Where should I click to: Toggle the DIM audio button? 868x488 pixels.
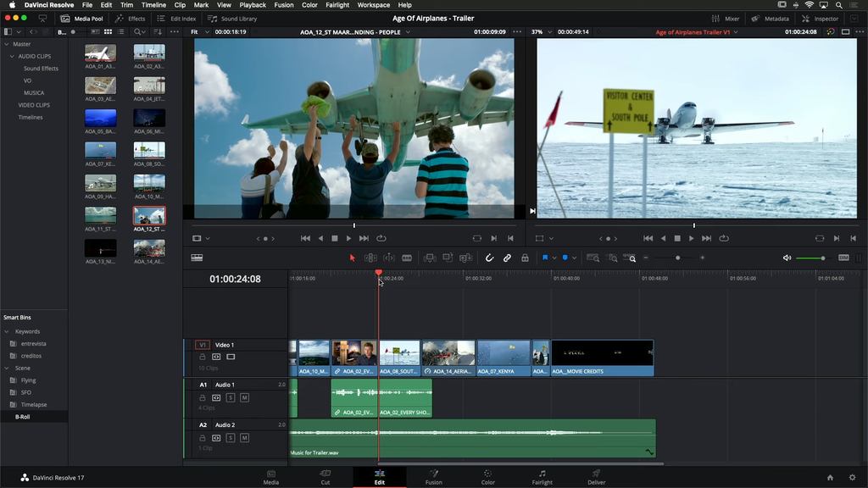[x=843, y=258]
